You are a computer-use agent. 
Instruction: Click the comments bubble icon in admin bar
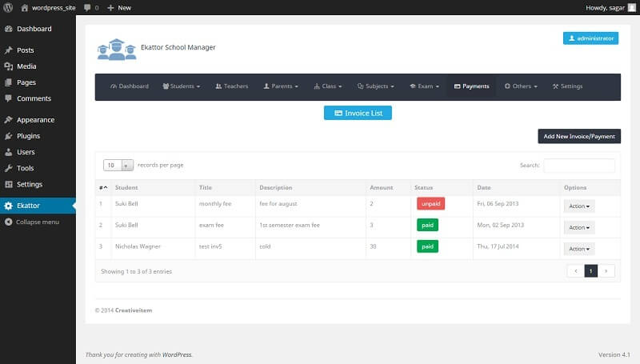point(87,8)
